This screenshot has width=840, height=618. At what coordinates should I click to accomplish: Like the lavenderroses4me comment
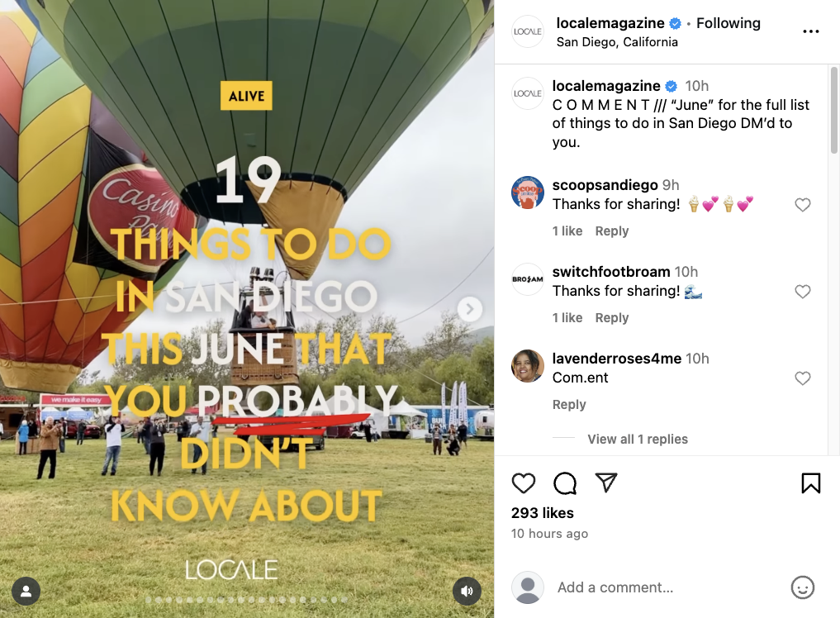click(x=803, y=378)
